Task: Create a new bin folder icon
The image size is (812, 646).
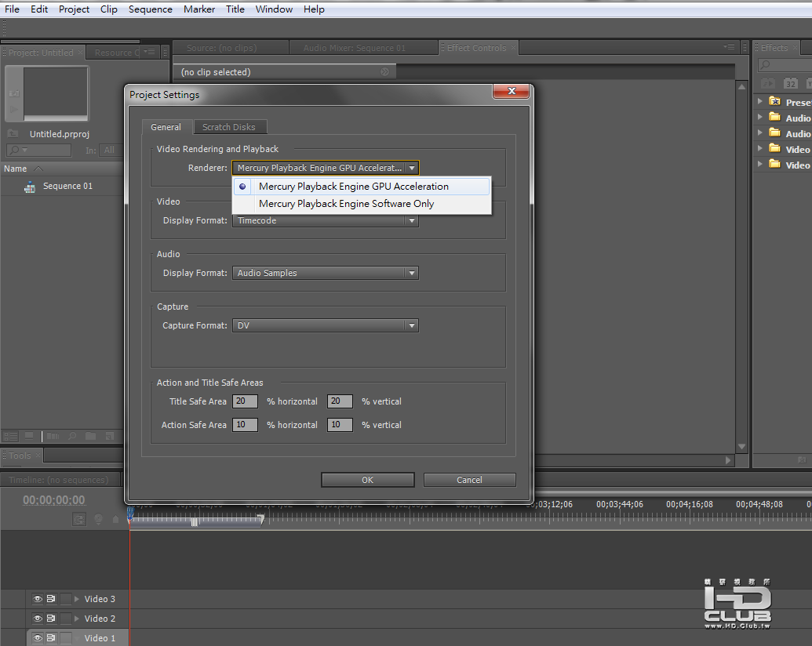Action: (x=91, y=437)
